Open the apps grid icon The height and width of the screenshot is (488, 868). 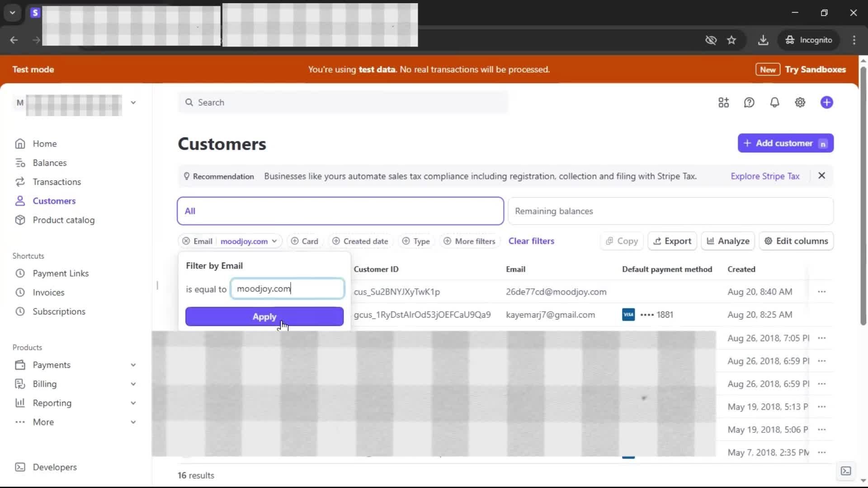tap(723, 103)
